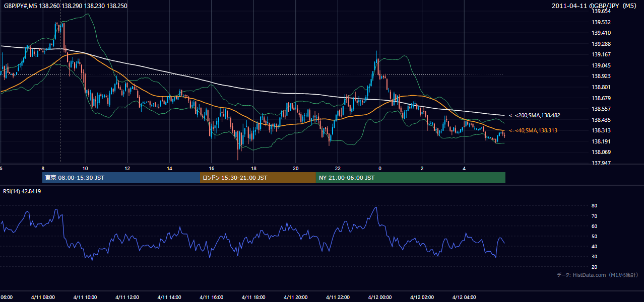Click the 4/11 08:00 time axis label
644x302 pixels.
43,297
